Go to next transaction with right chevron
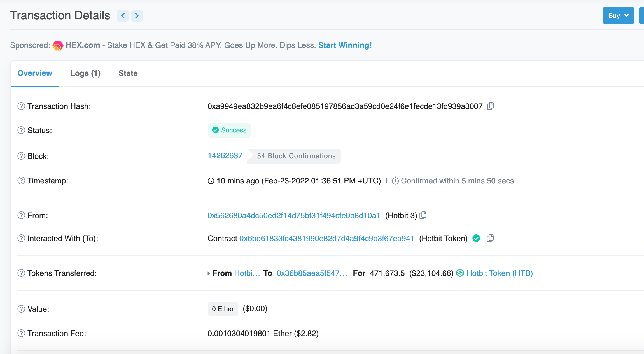Viewport: 644px width, 354px height. (137, 16)
